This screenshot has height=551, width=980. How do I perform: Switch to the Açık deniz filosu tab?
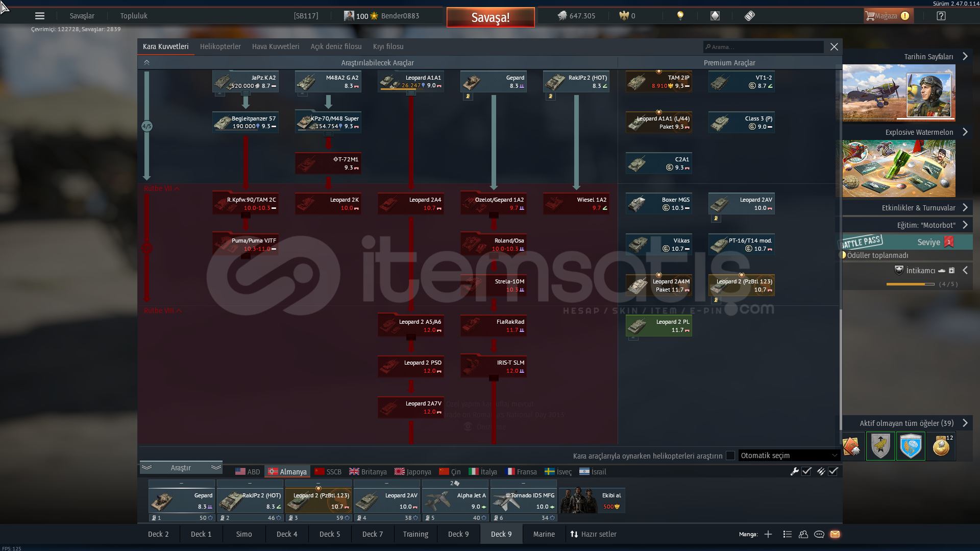(336, 46)
